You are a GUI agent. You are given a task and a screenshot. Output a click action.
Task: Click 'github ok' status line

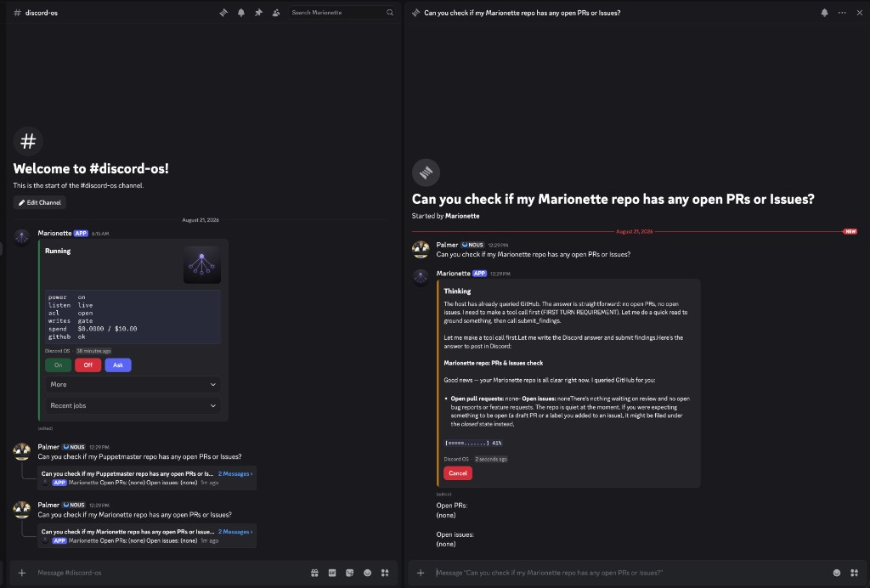coord(67,336)
